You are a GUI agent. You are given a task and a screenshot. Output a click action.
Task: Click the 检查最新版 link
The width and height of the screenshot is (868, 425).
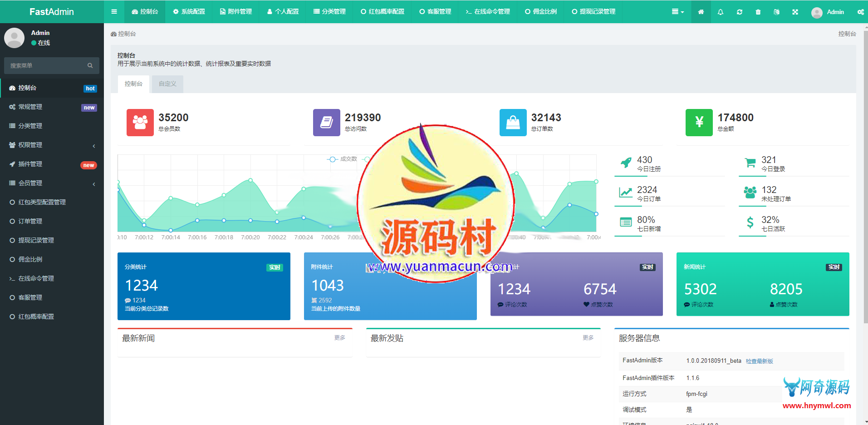point(759,361)
